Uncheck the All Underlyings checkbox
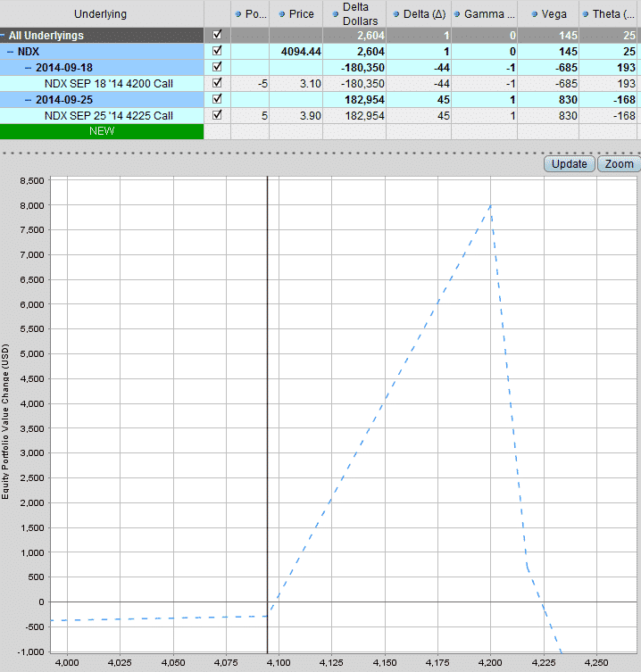Screen dimensions: 641x672 point(217,34)
